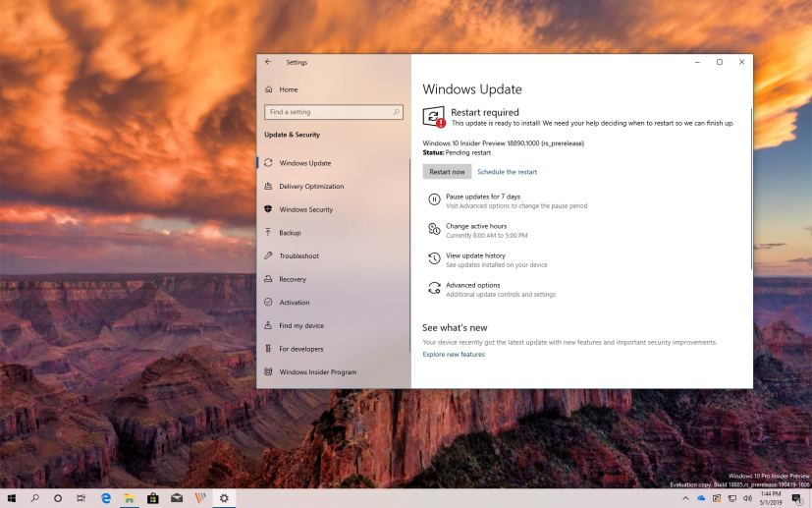Click the taskbar clock showing 1:44 PM

[771, 498]
